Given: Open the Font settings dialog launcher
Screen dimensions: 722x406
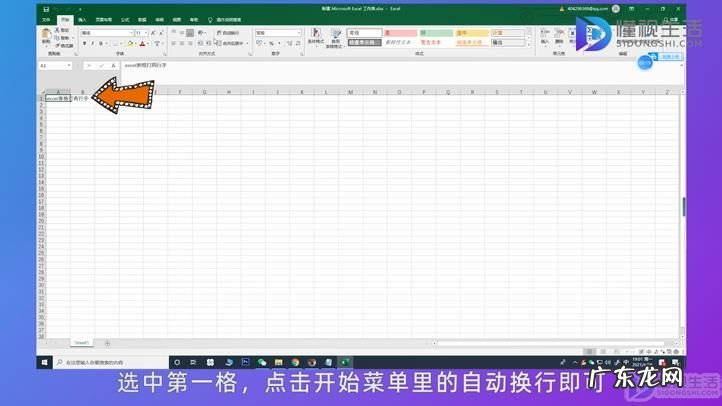Looking at the screenshot, I should (165, 54).
